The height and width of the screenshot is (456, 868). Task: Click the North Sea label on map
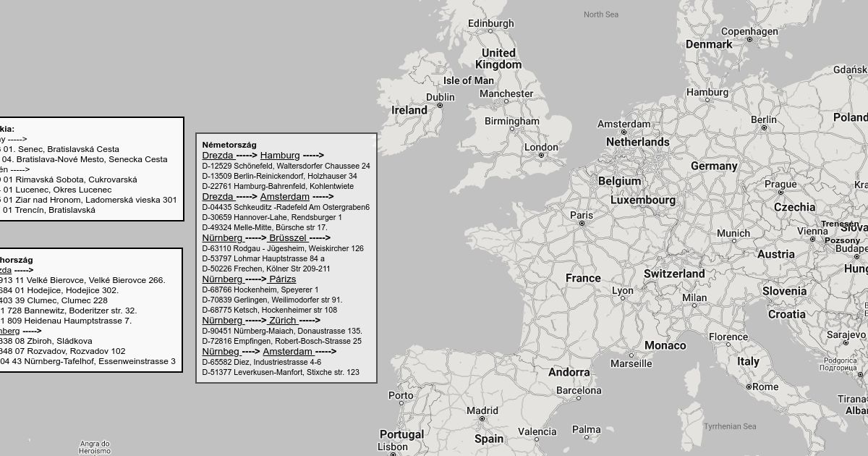(x=601, y=14)
